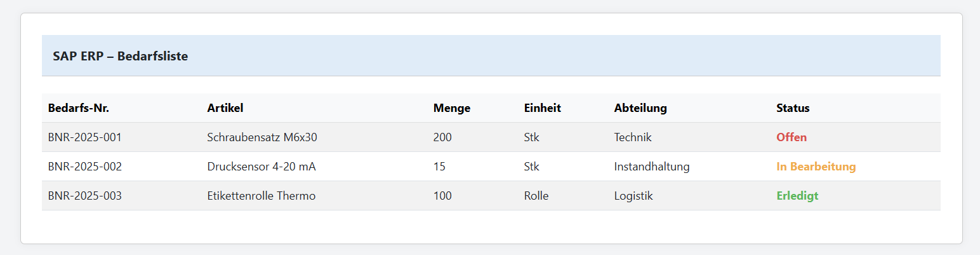Click the SAP ERP – Bedarfsliste title
Viewport: 980px width, 255px height.
pyautogui.click(x=121, y=56)
